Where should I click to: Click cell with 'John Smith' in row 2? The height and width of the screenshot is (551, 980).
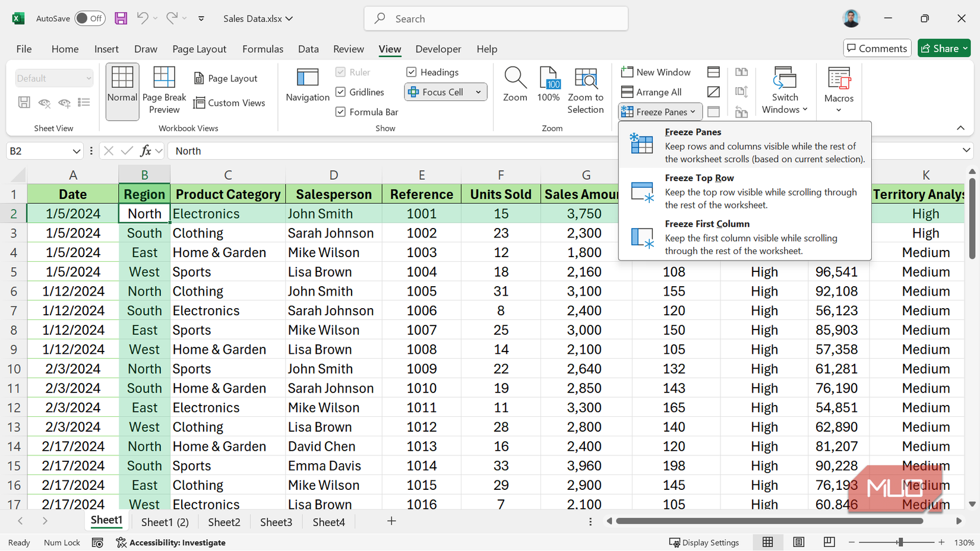click(334, 214)
